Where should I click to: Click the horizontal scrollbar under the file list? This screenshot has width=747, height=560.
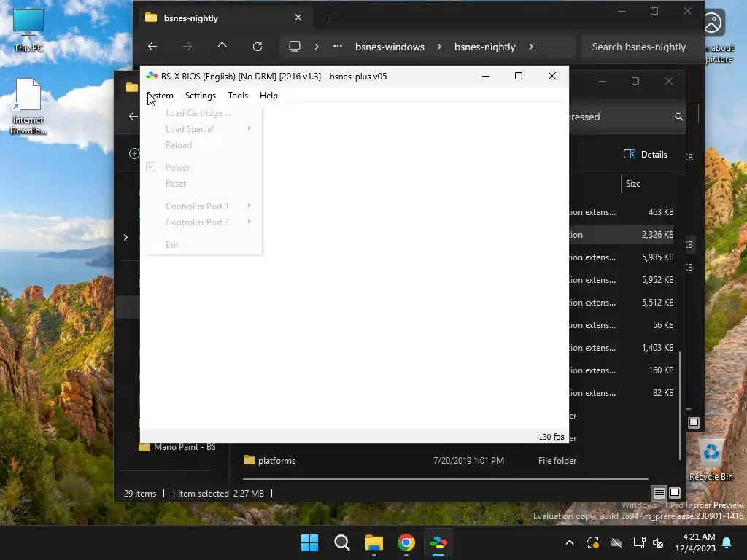446,478
